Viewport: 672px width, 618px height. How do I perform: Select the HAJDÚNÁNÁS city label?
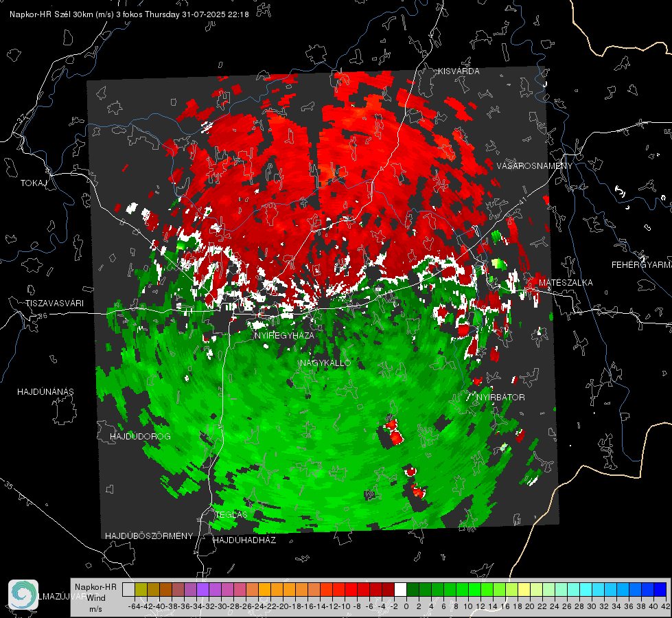coord(45,391)
